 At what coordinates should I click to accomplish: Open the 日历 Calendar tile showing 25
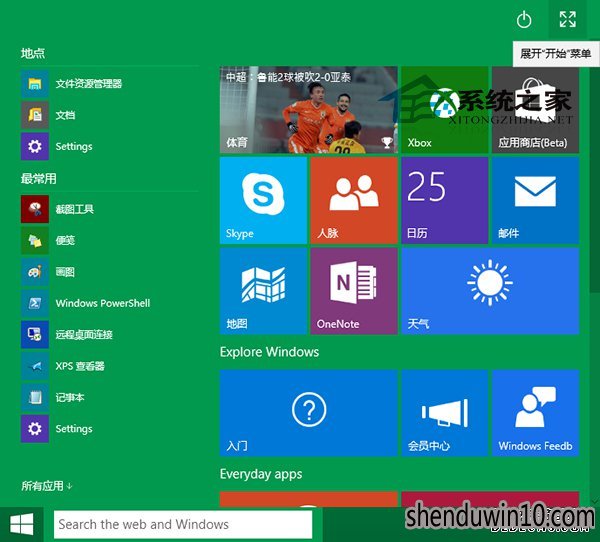click(445, 200)
